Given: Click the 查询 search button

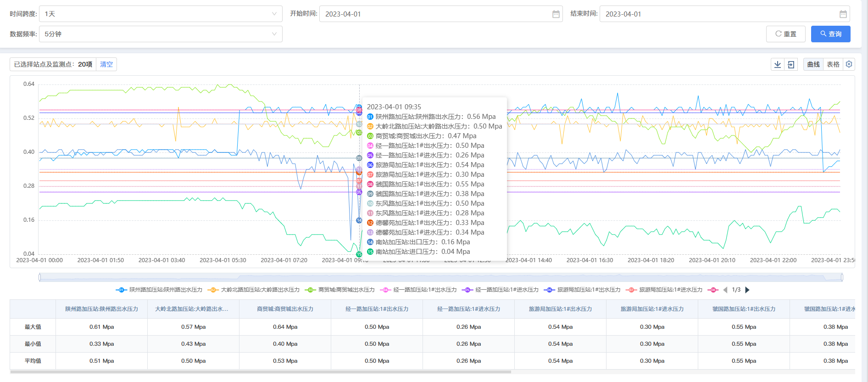Looking at the screenshot, I should pyautogui.click(x=830, y=34).
